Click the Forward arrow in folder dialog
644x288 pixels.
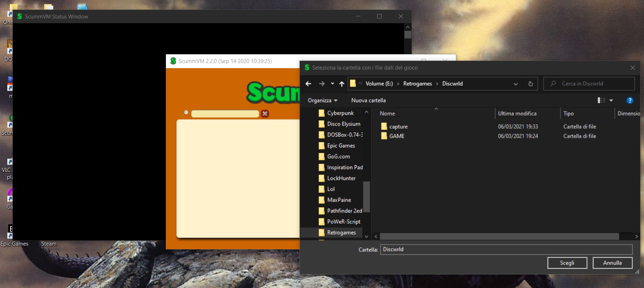point(322,84)
